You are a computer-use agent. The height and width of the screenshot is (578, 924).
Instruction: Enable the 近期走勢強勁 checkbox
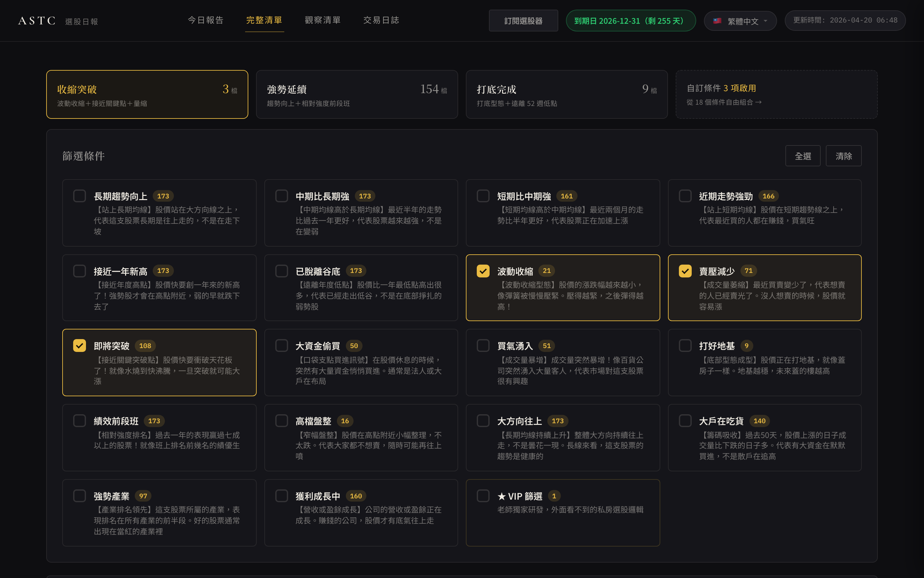pos(685,196)
